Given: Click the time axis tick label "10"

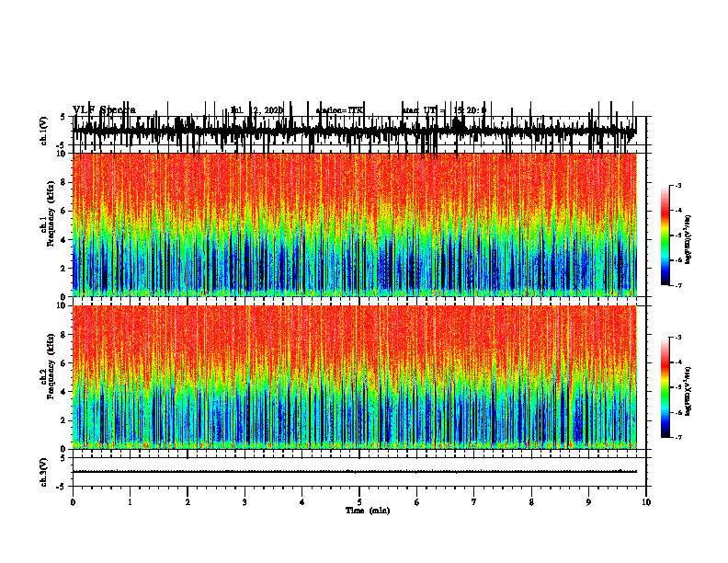Looking at the screenshot, I should point(646,502).
